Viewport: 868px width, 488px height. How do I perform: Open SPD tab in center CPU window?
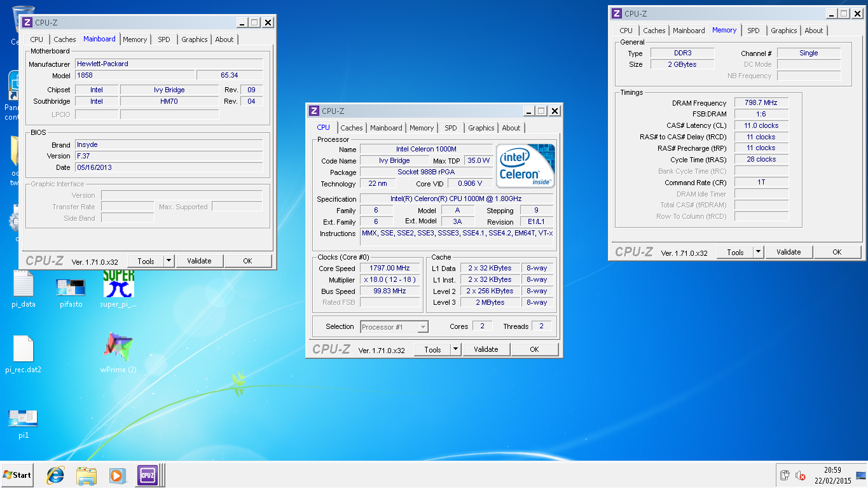451,128
